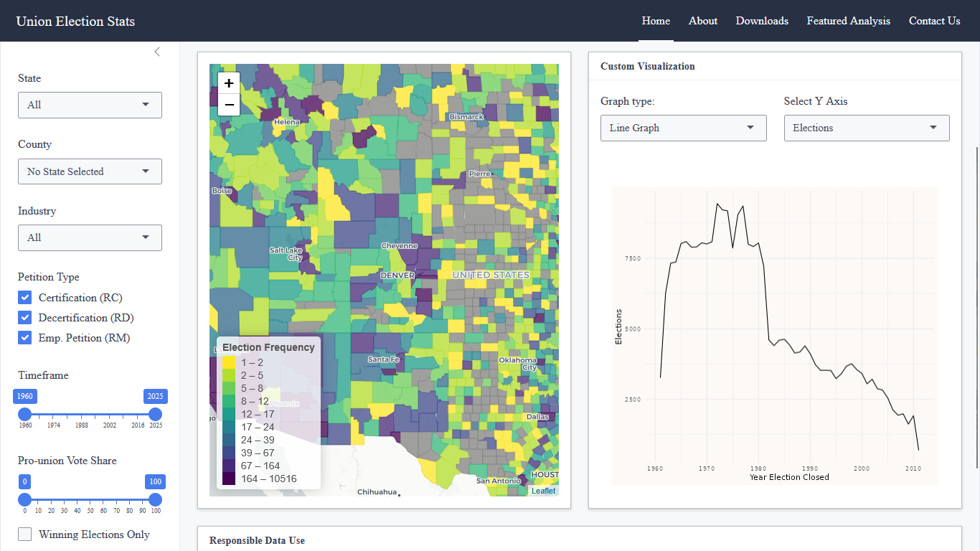Zoom out on the map
Viewport: 980px width, 551px height.
(229, 105)
